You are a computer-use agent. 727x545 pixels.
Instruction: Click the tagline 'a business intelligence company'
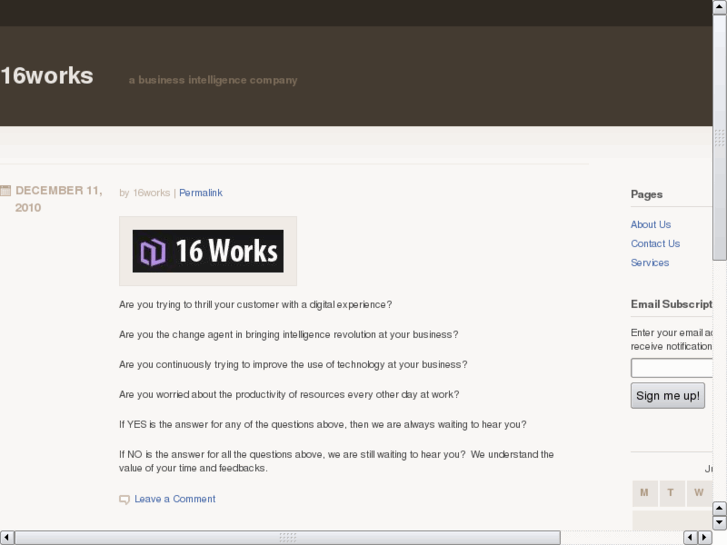213,80
